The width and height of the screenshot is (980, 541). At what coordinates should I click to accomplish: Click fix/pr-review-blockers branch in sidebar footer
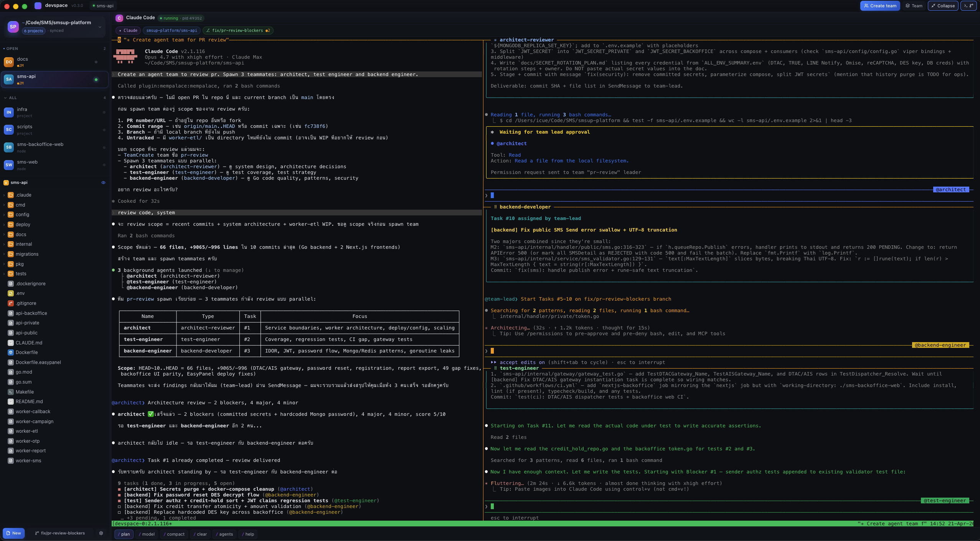pos(60,533)
